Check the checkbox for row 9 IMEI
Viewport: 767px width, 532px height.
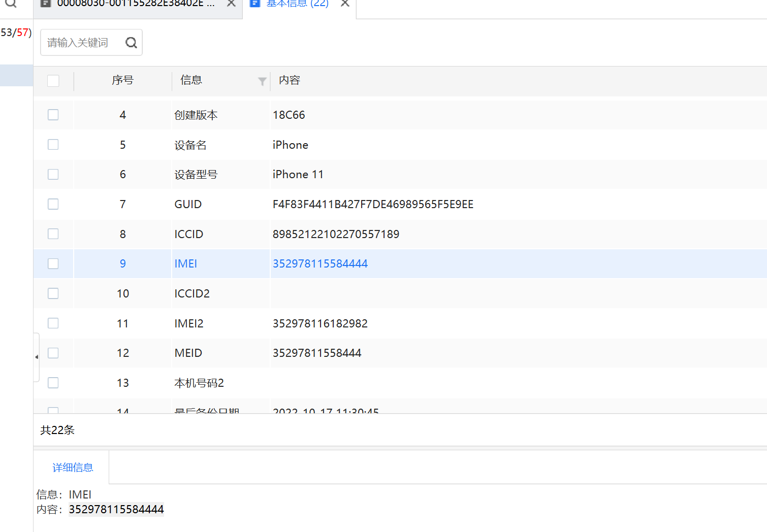[53, 263]
